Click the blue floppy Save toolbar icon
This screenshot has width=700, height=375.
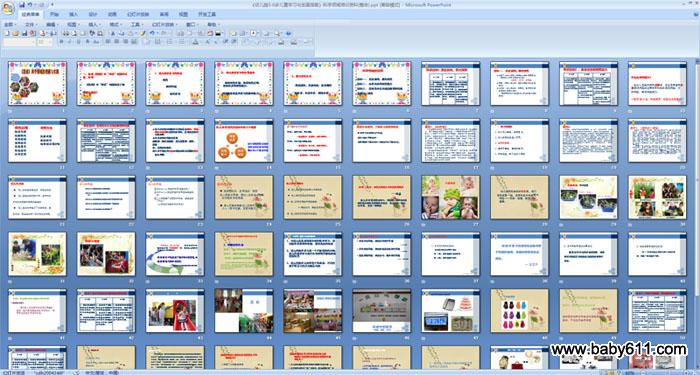click(25, 33)
